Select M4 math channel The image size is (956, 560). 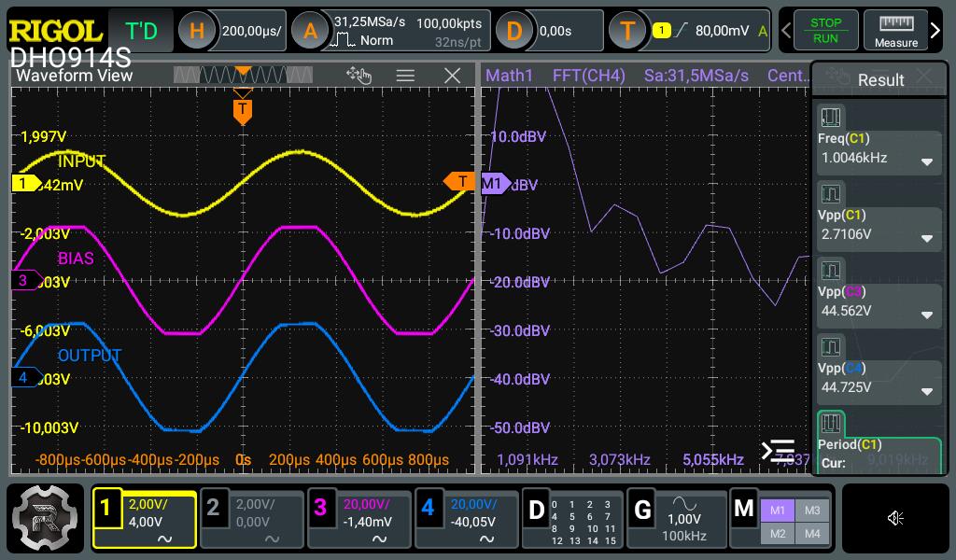point(812,534)
